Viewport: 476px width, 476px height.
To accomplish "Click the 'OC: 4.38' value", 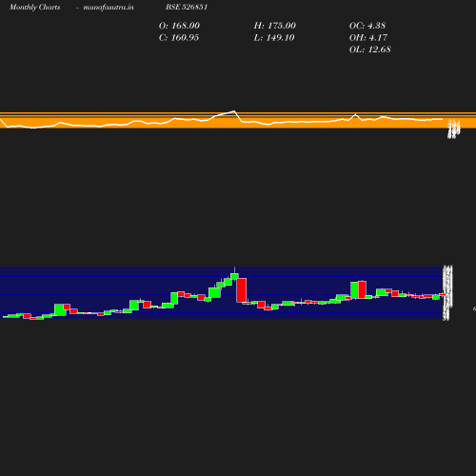I will (367, 26).
